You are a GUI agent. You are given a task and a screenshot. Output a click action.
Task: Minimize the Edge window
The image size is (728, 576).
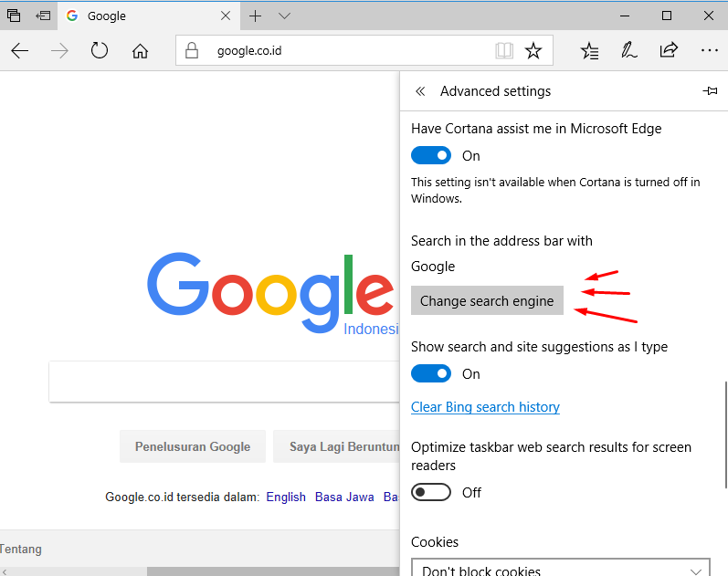[625, 16]
